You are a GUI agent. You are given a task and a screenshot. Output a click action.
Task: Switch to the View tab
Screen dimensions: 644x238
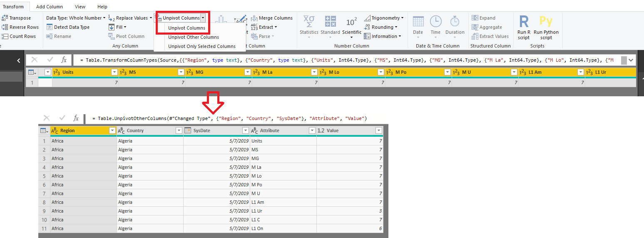tap(80, 7)
